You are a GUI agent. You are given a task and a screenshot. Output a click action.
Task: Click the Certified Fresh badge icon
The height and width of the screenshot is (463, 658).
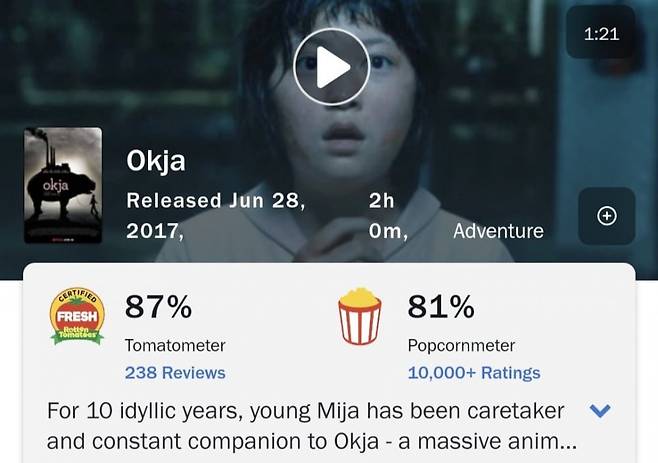77,317
